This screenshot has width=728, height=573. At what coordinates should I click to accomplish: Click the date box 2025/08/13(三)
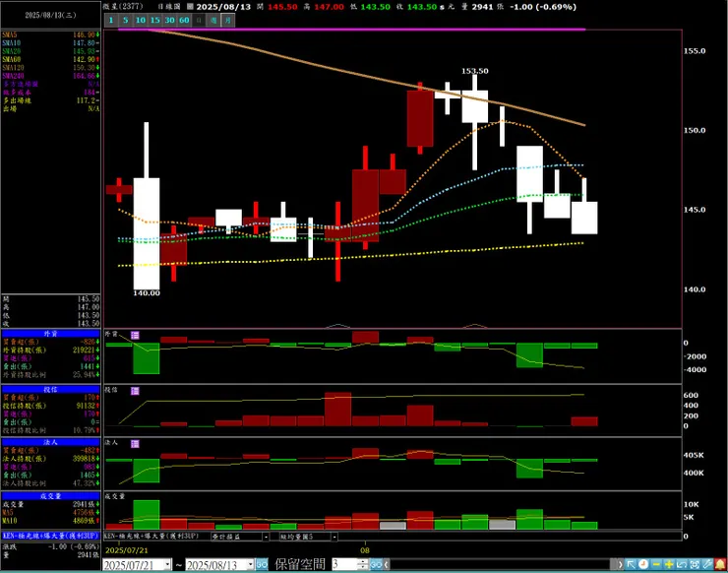50,15
